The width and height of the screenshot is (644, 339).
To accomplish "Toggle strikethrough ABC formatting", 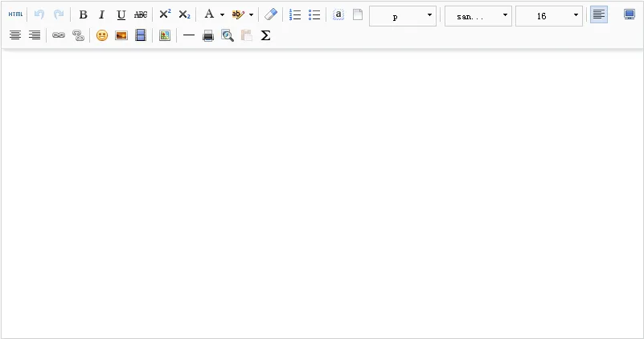I will pos(141,14).
